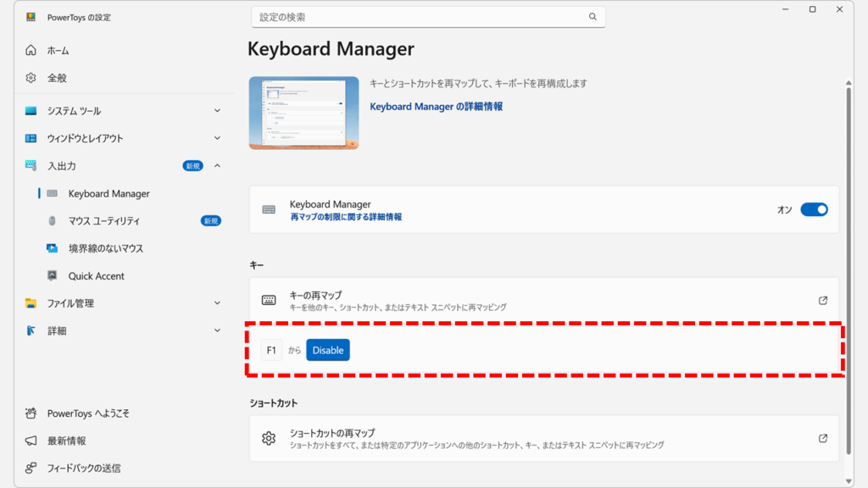Click the ホーム icon in sidebar

tap(31, 50)
